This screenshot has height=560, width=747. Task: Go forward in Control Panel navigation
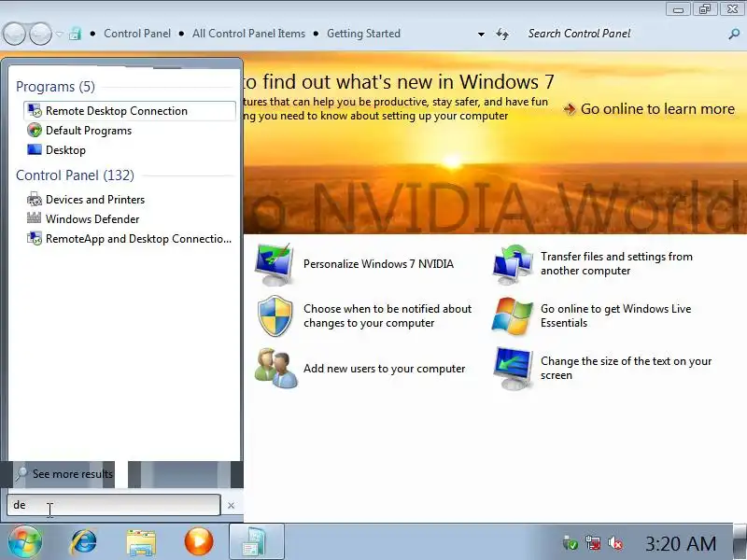[x=40, y=34]
